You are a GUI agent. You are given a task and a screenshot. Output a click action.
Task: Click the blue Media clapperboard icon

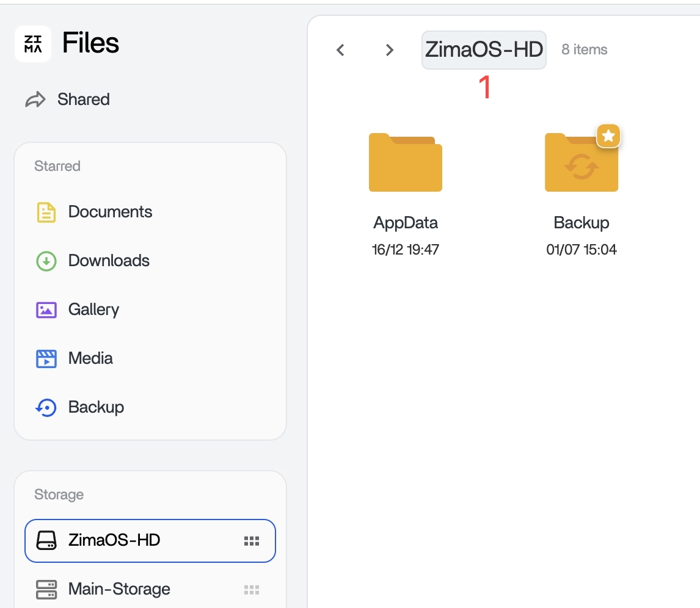pos(46,358)
